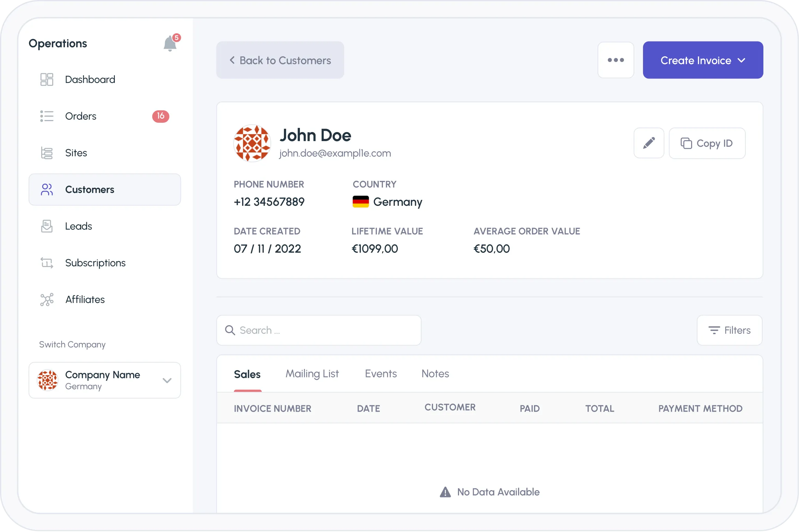Click the Orders list icon
This screenshot has width=799, height=532.
click(47, 116)
